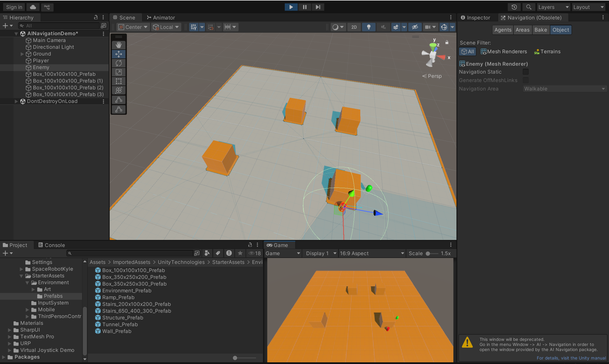This screenshot has height=364, width=609.
Task: Switch the Scene view to 2D mode
Action: click(354, 27)
